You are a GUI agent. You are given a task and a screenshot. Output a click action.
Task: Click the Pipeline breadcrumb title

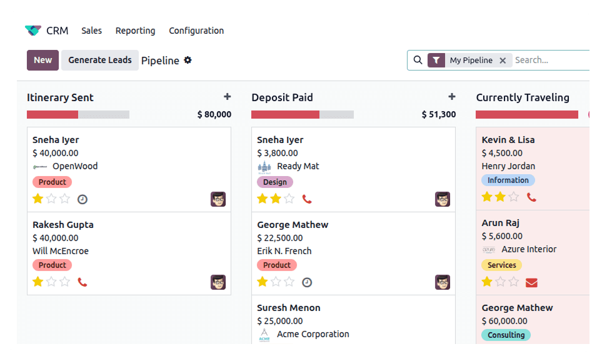pyautogui.click(x=160, y=61)
